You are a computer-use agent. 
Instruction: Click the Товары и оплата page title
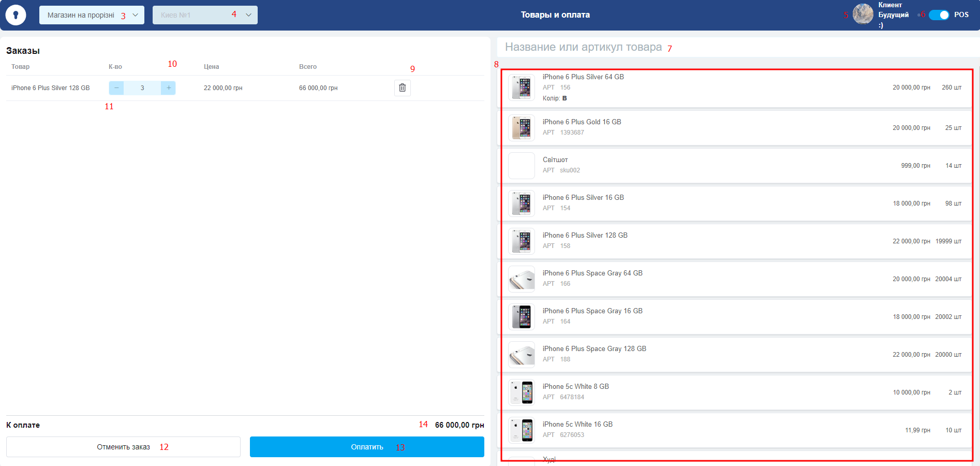(x=555, y=15)
